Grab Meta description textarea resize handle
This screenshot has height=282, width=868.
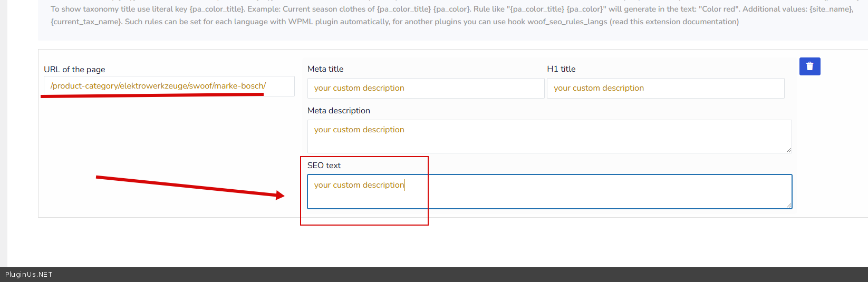[789, 150]
